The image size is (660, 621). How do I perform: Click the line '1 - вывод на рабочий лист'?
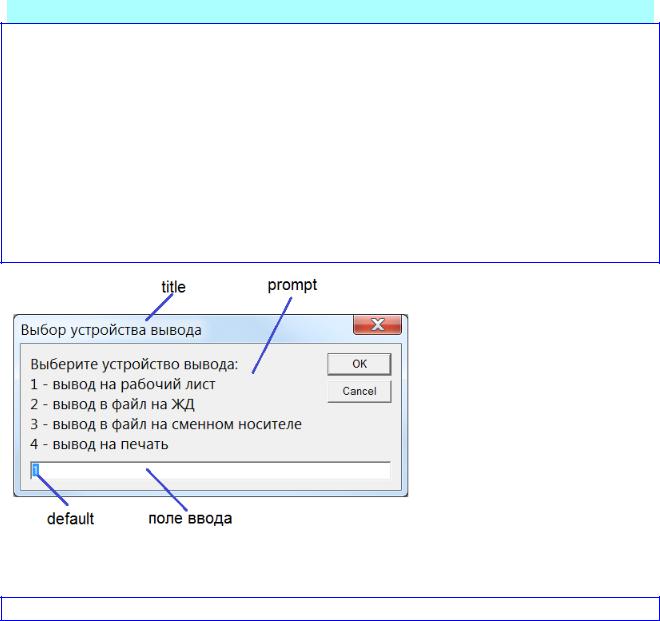point(123,384)
